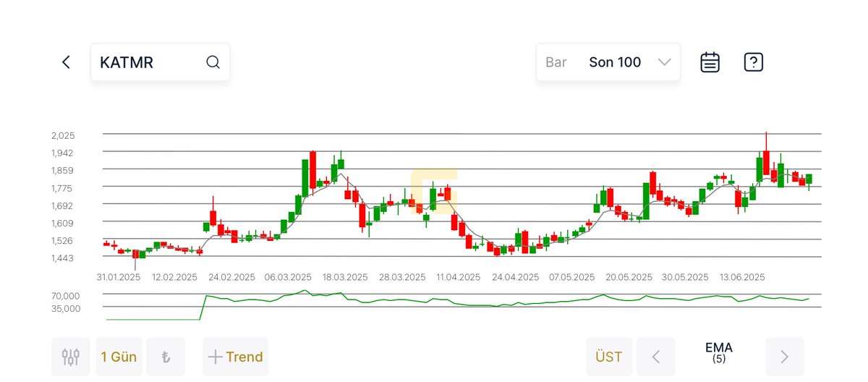Click the 20.05.2025 date label

point(629,277)
